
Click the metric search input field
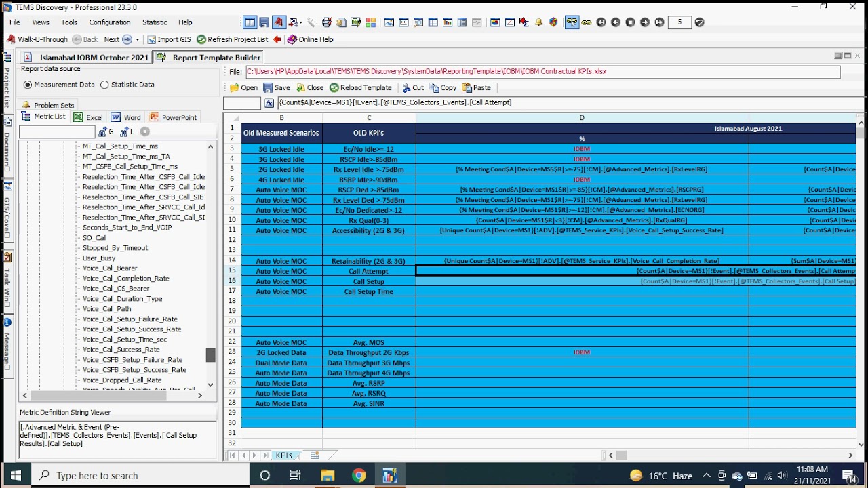[x=57, y=131]
